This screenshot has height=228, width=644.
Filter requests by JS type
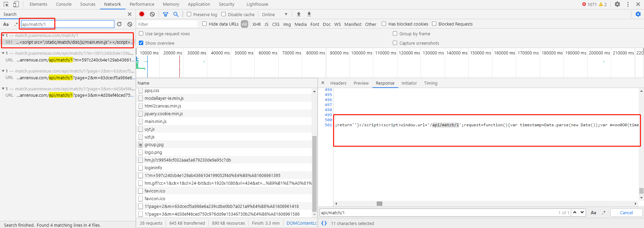[x=266, y=24]
